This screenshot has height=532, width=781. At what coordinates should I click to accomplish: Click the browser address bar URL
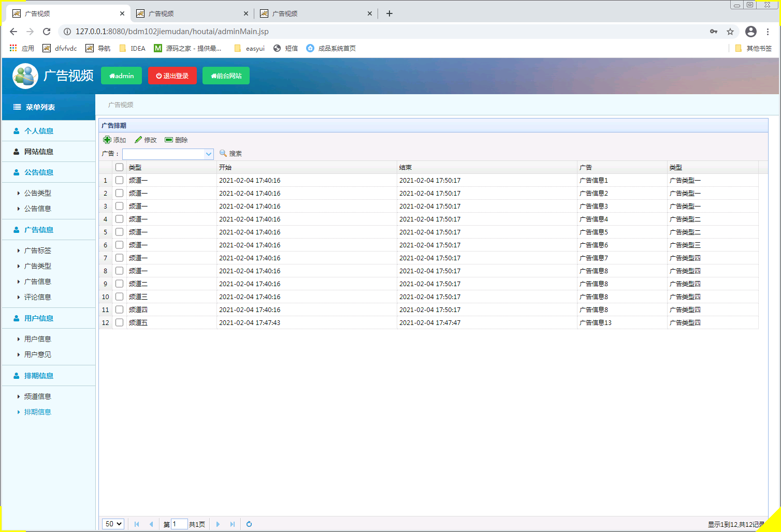coord(172,32)
